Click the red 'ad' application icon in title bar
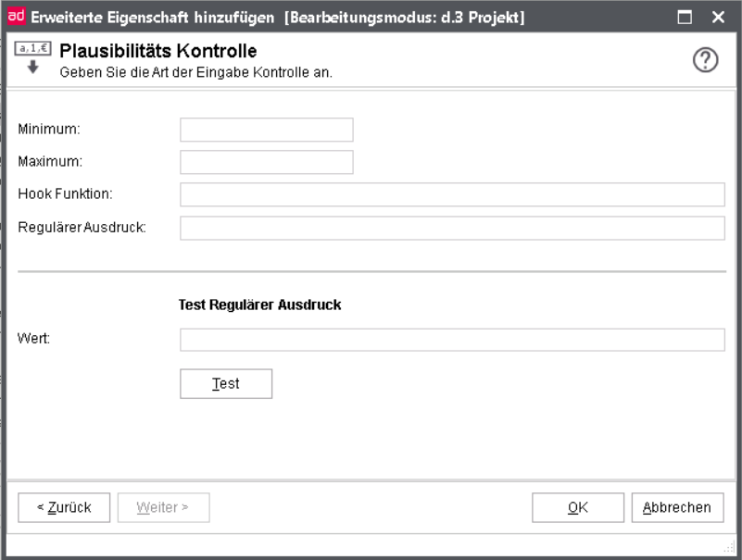The height and width of the screenshot is (560, 742). [17, 17]
